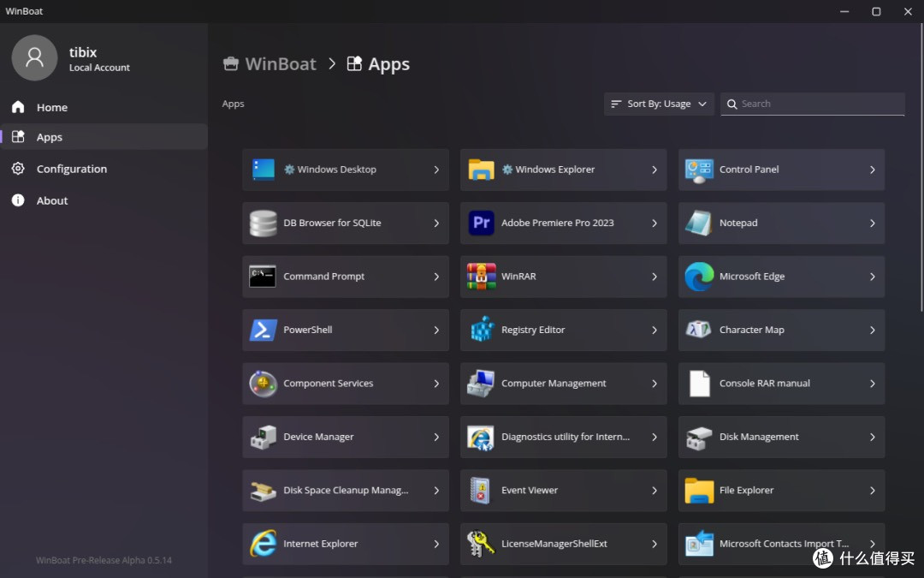Click the Device Manager label
Image resolution: width=924 pixels, height=578 pixels.
[x=318, y=437]
